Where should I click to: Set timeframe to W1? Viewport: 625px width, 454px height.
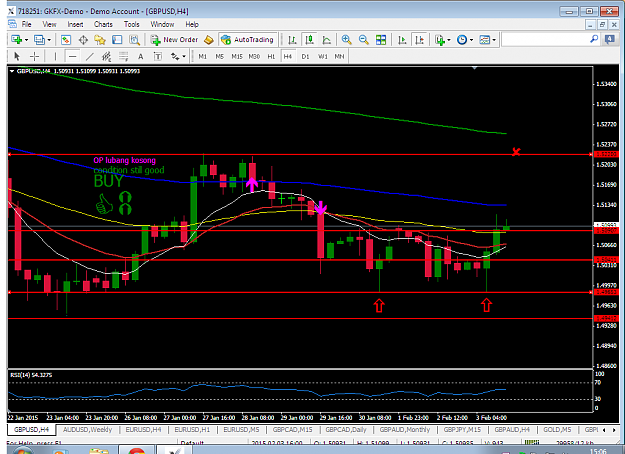pos(322,57)
